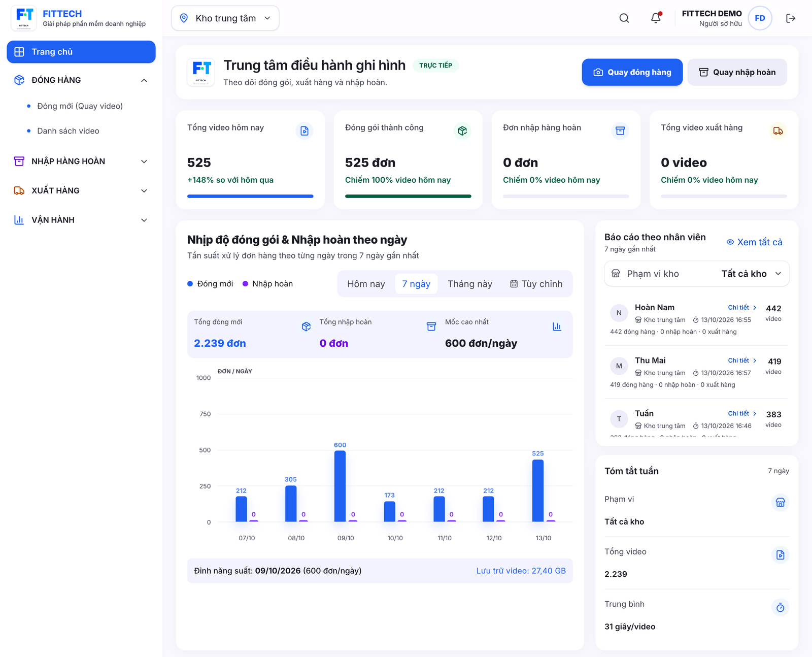Go to Trang chủ in the sidebar
This screenshot has width=812, height=657.
click(81, 52)
